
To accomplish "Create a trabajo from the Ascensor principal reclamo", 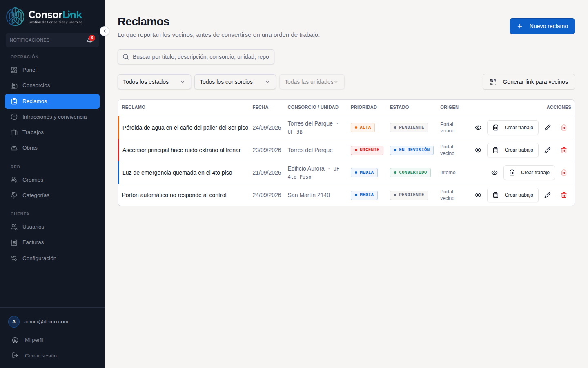I will pos(513,150).
